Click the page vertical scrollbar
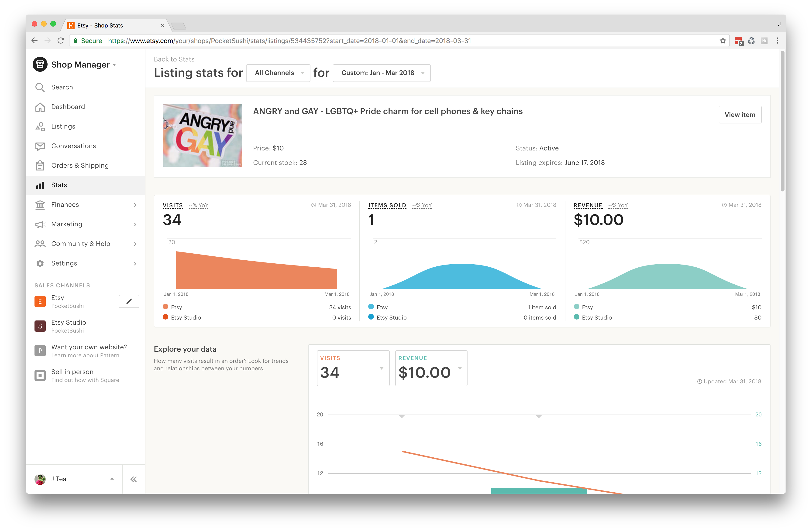Viewport: 812px width, 531px height. pos(783,121)
